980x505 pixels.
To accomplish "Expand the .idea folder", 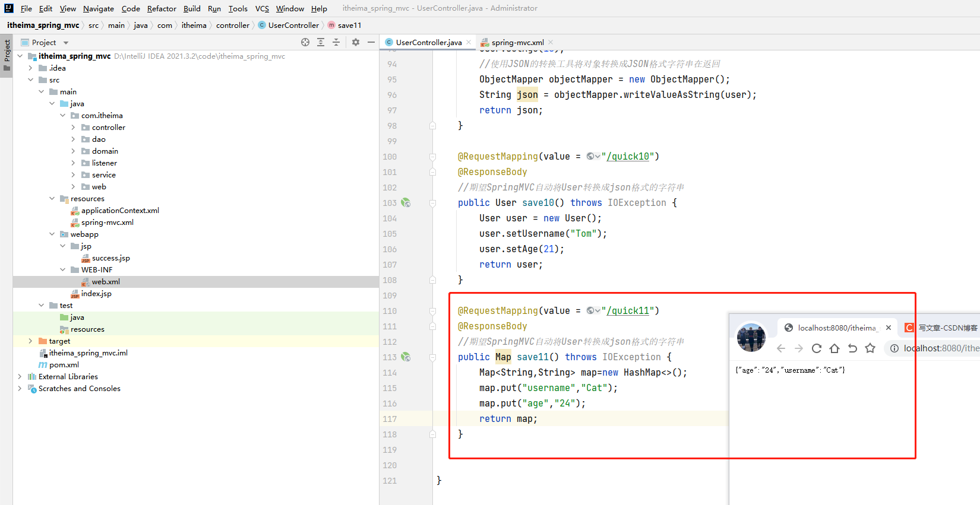I will [30, 68].
